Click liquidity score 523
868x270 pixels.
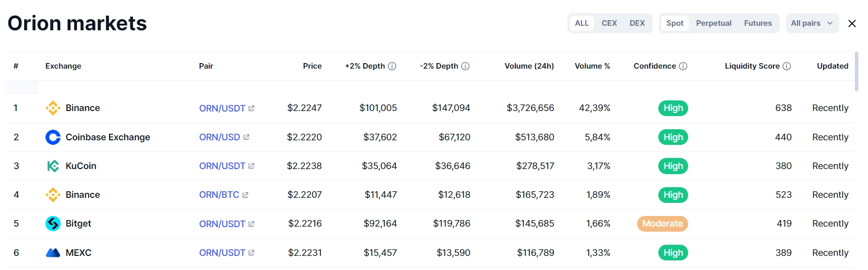784,195
